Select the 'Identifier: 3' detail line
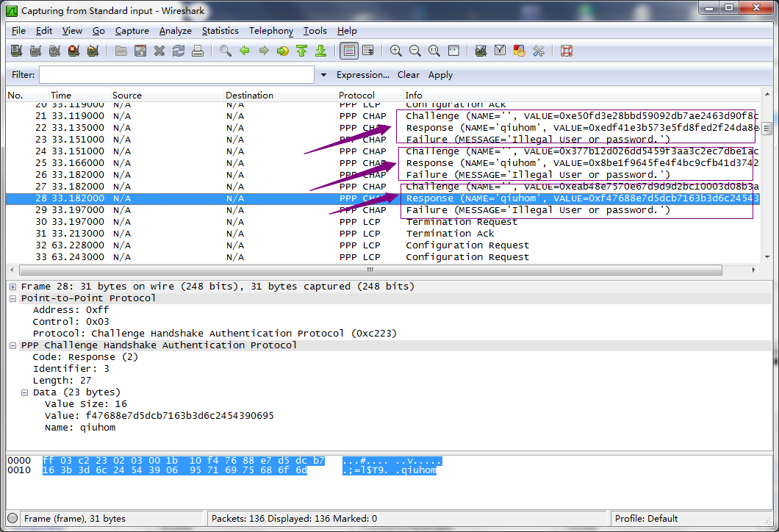This screenshot has width=779, height=532. (x=71, y=369)
